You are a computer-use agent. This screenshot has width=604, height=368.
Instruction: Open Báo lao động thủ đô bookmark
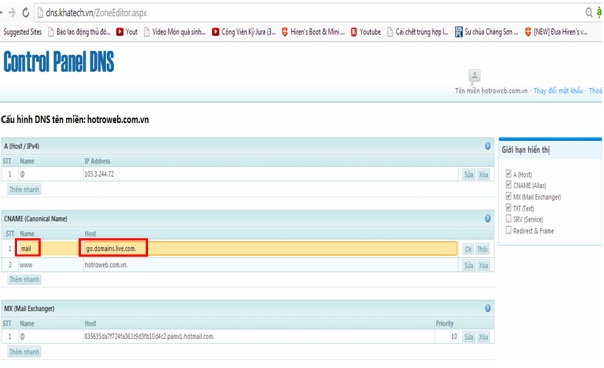coord(79,32)
